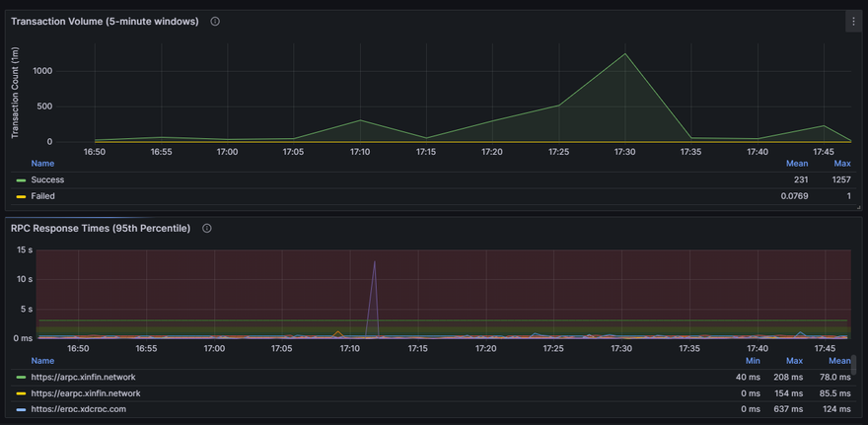The height and width of the screenshot is (425, 868).
Task: Click info icon beside Transaction Volume title
Action: (215, 21)
